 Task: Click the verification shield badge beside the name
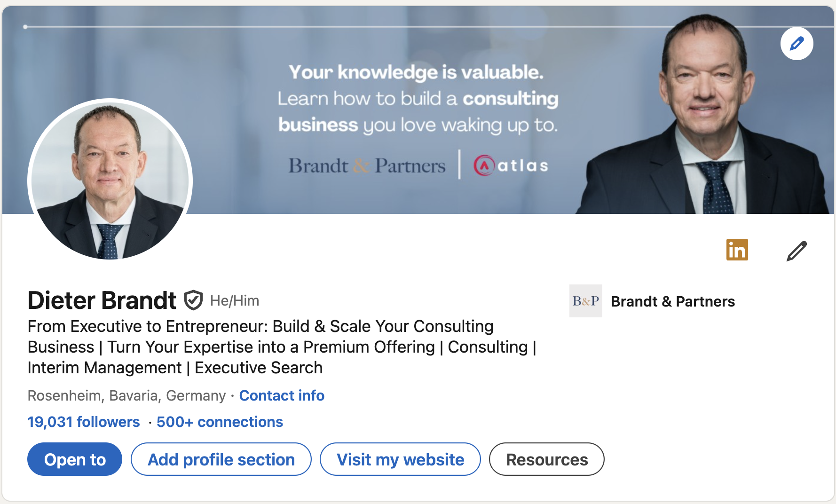[193, 300]
